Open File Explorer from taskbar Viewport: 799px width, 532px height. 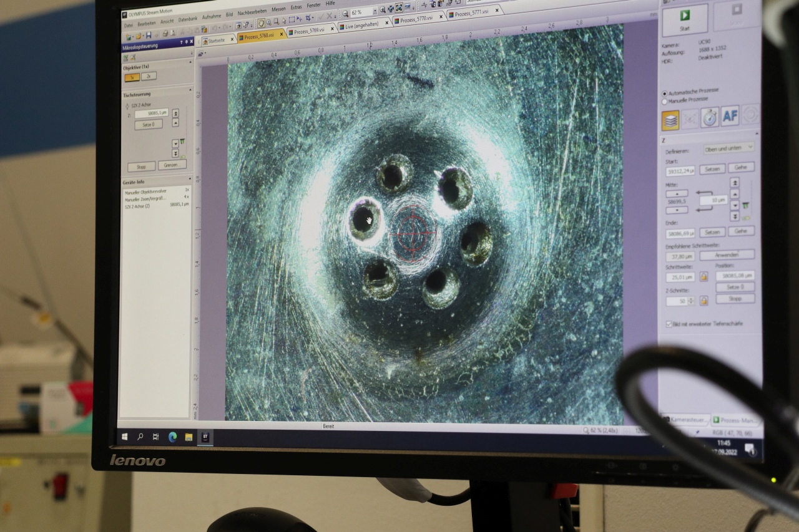189,437
